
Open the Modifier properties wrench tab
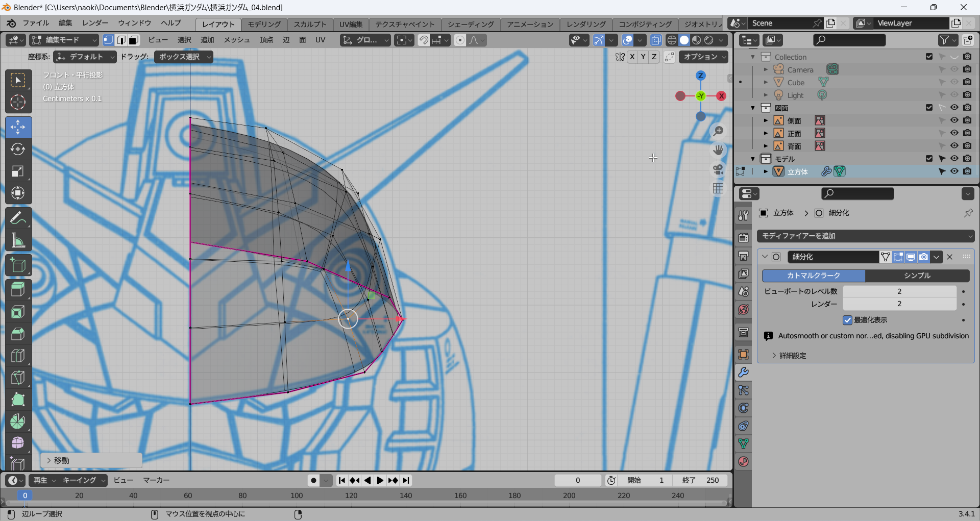click(x=743, y=373)
